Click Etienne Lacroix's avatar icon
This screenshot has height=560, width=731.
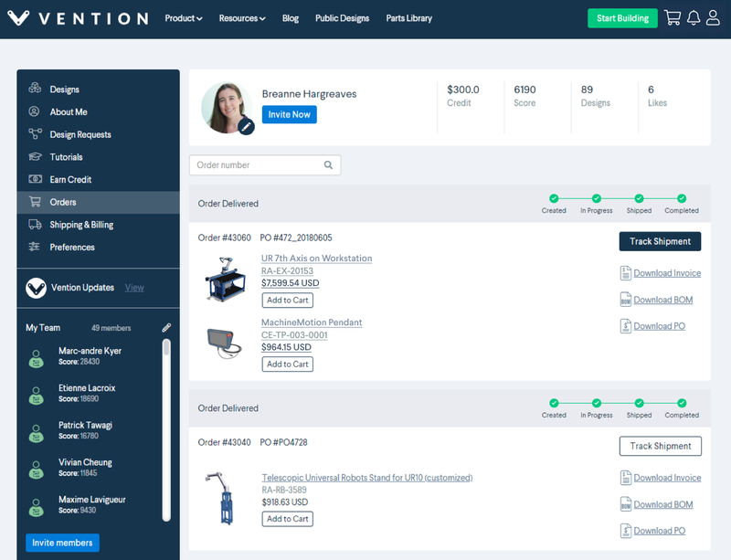click(x=37, y=396)
